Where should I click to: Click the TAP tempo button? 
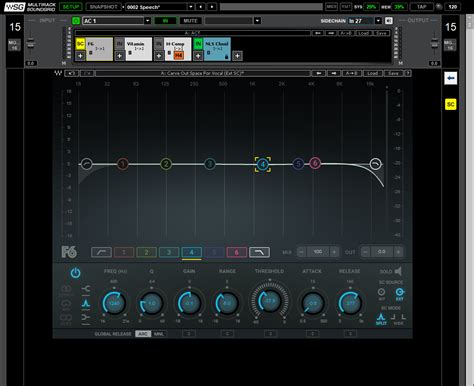tap(422, 7)
